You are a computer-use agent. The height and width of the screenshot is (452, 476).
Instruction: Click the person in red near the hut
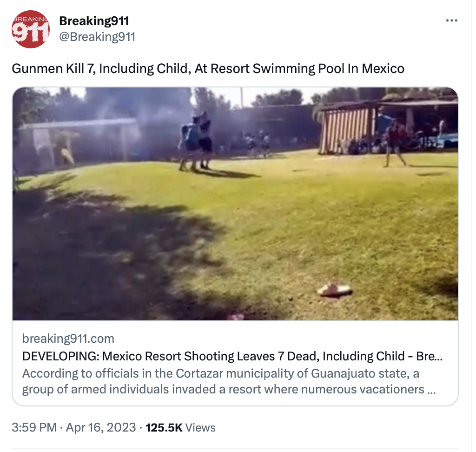click(394, 143)
